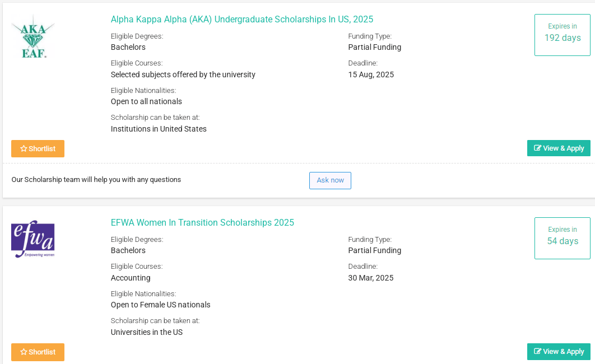Click the 'Accounting' eligible course text
This screenshot has width=595, height=364.
(x=131, y=278)
